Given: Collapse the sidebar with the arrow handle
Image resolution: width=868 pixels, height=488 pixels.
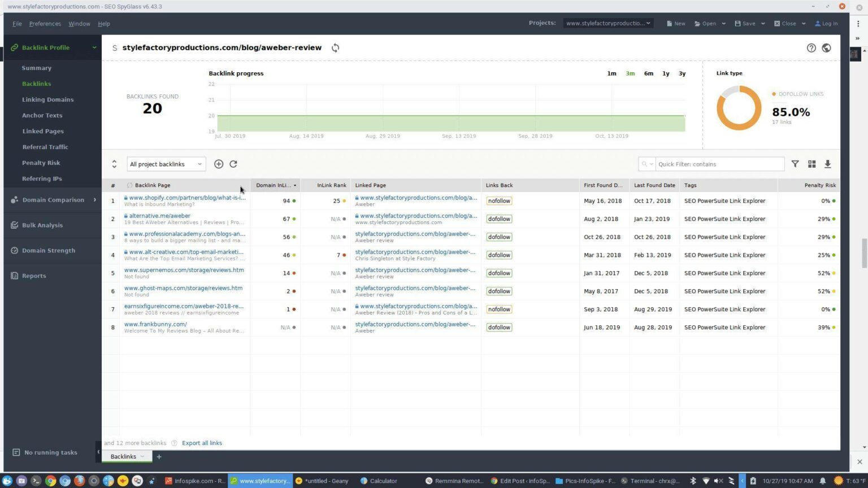Looking at the screenshot, I should coord(98,452).
